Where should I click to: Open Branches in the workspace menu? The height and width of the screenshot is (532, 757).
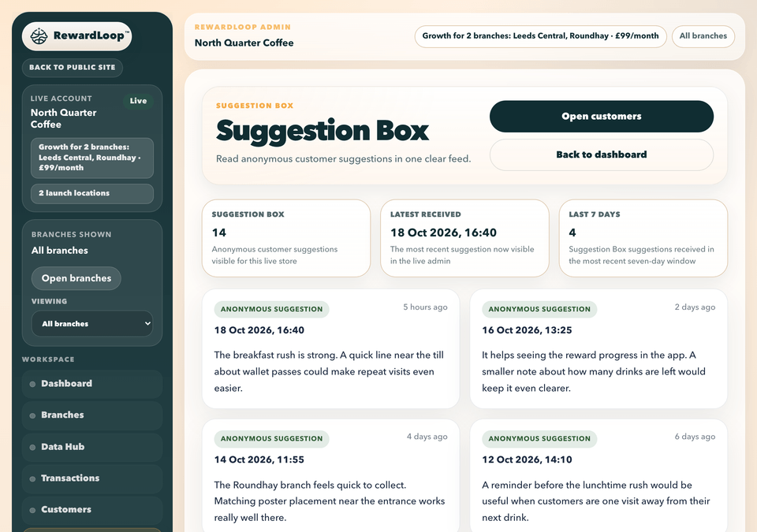pyautogui.click(x=92, y=415)
